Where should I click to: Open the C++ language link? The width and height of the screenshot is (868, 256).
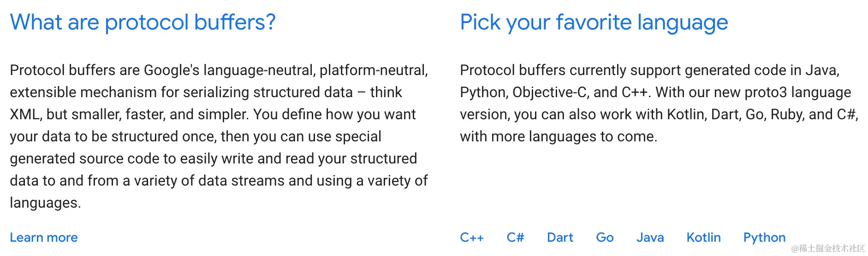(x=472, y=238)
